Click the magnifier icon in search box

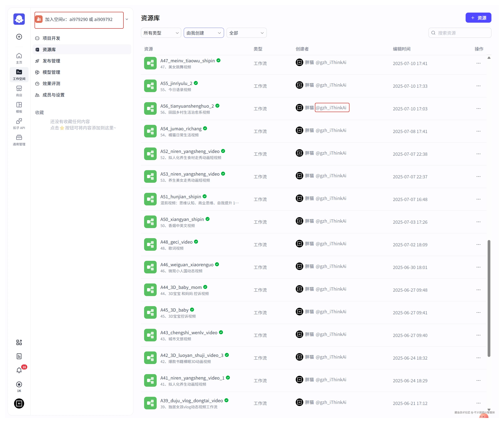pos(433,33)
